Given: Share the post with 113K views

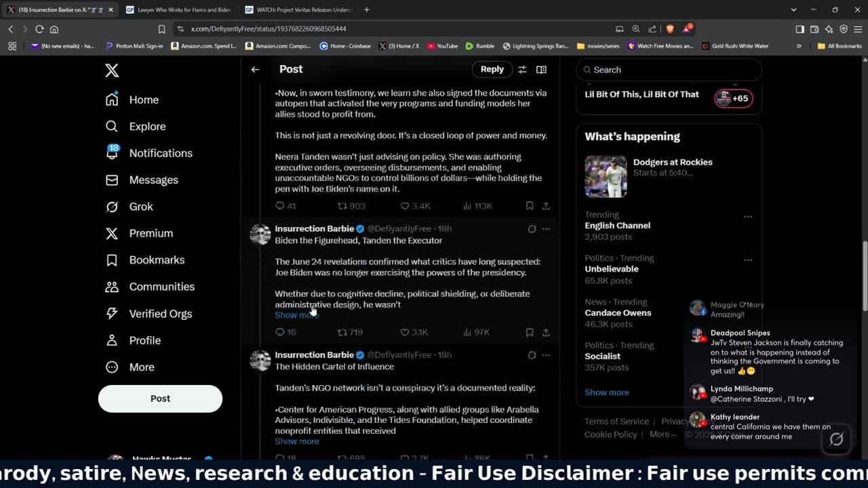Looking at the screenshot, I should pyautogui.click(x=546, y=206).
